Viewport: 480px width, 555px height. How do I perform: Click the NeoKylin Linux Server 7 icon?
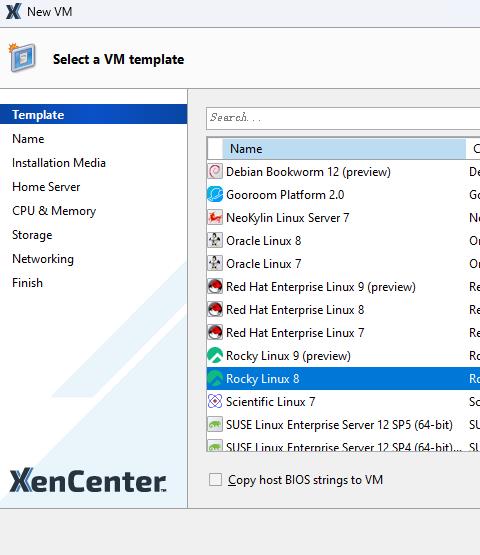[215, 217]
